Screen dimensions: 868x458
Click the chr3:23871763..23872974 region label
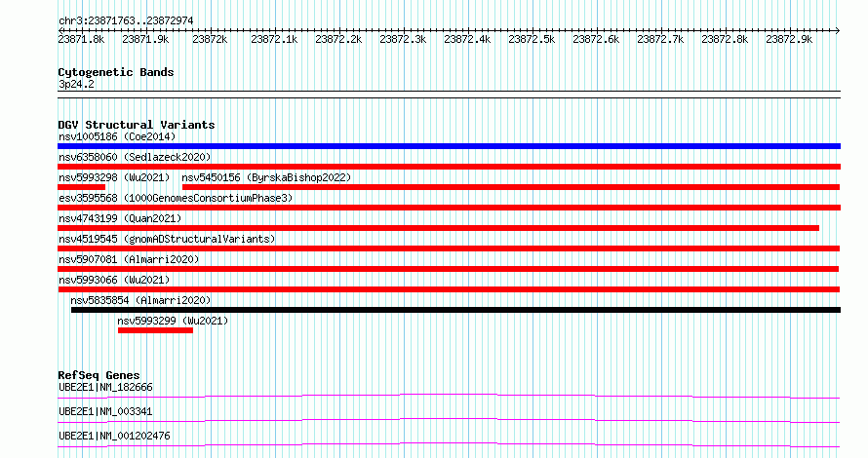point(126,20)
